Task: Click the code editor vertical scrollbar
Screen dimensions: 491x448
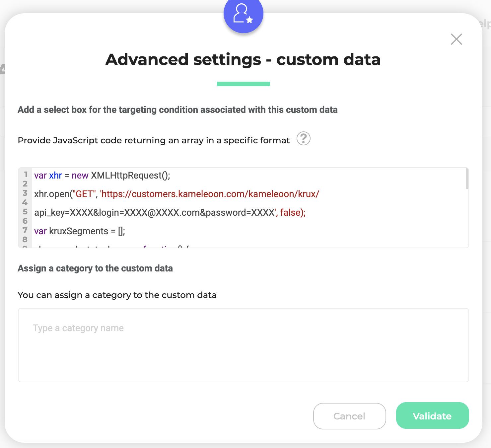Action: [467, 179]
